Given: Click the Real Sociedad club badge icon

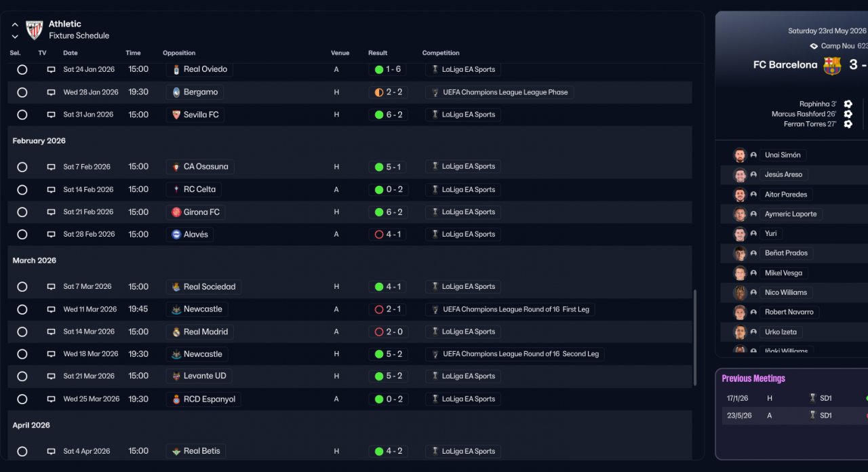Looking at the screenshot, I should [x=176, y=287].
